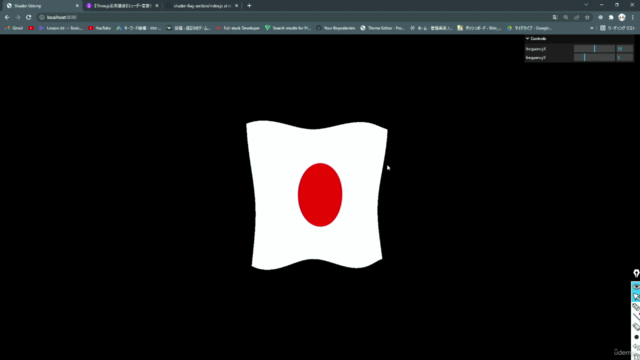Open the YouTube labeled bookmark

pos(99,28)
